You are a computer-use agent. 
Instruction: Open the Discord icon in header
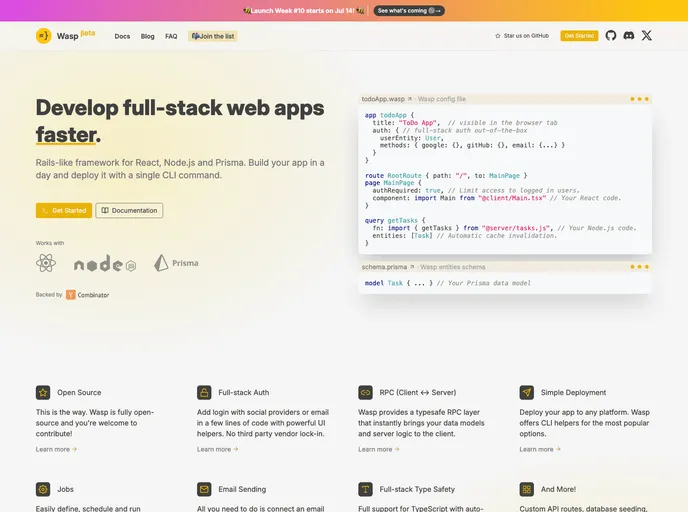[629, 36]
